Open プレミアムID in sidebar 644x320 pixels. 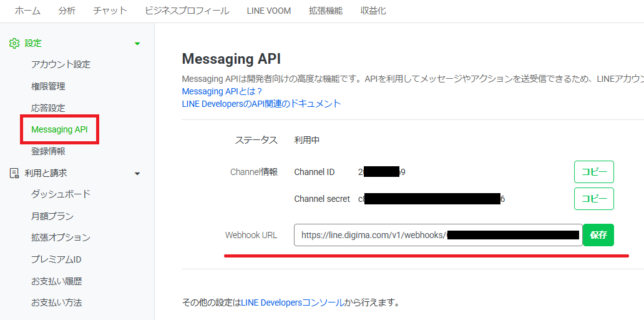coord(57,259)
